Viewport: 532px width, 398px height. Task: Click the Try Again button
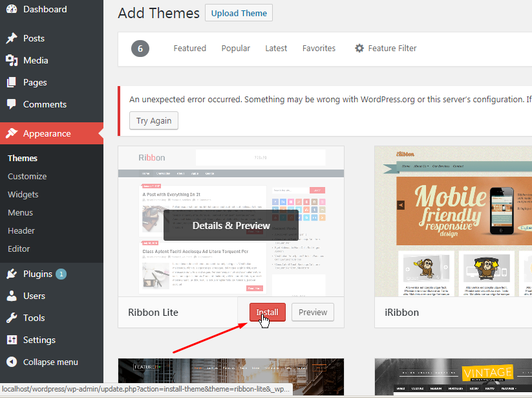[x=154, y=120]
